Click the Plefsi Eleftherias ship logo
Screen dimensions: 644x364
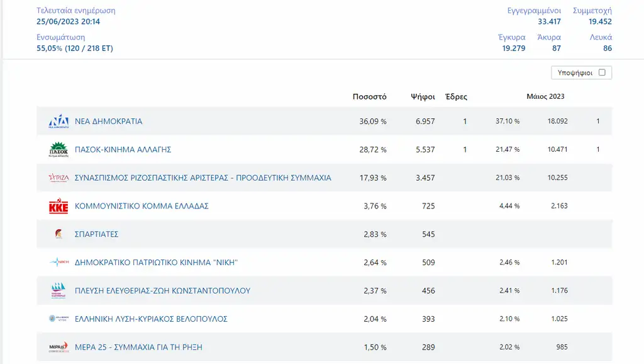tap(58, 290)
